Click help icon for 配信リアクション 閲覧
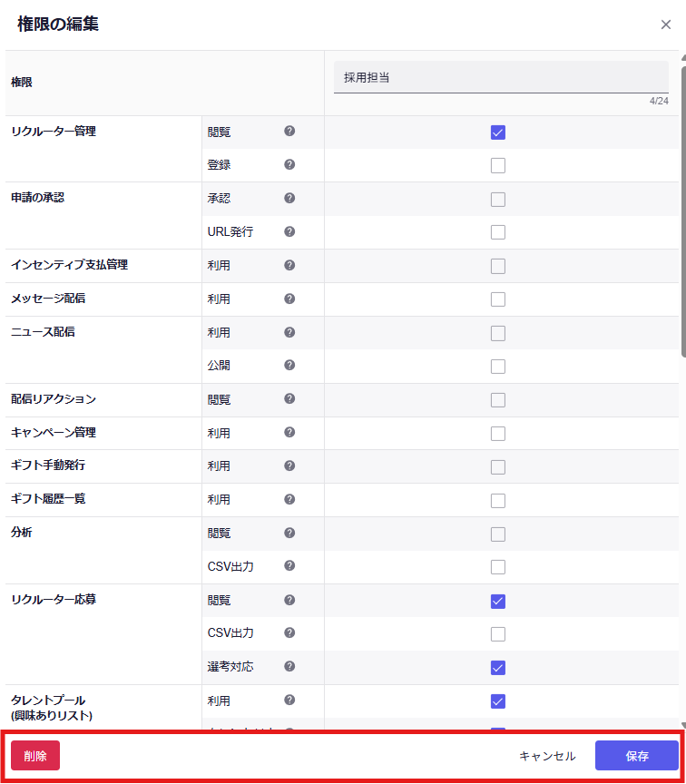Image resolution: width=686 pixels, height=784 pixels. coord(289,399)
